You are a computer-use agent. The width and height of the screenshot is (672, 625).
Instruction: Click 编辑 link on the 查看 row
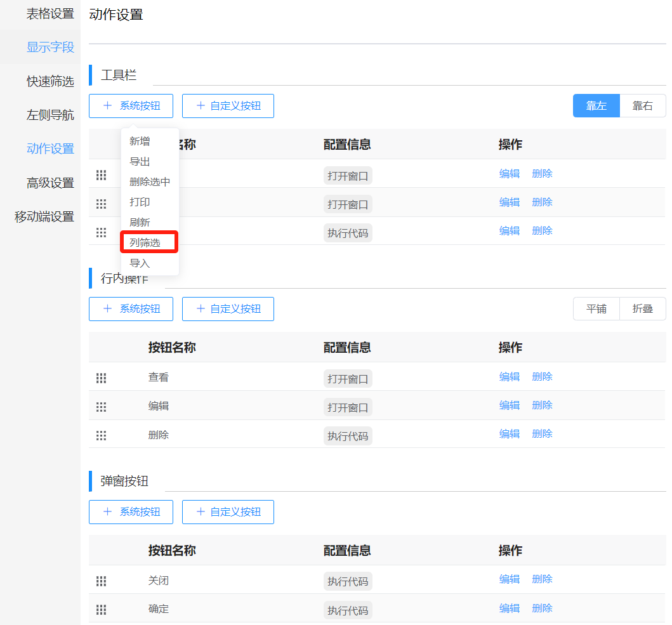[x=510, y=376]
